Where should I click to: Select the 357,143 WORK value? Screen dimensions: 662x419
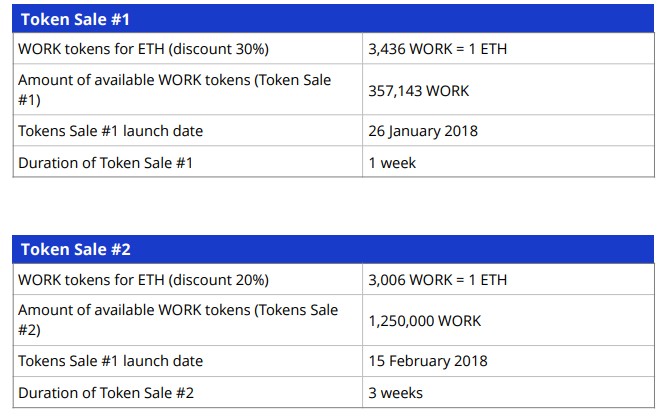[x=418, y=91]
